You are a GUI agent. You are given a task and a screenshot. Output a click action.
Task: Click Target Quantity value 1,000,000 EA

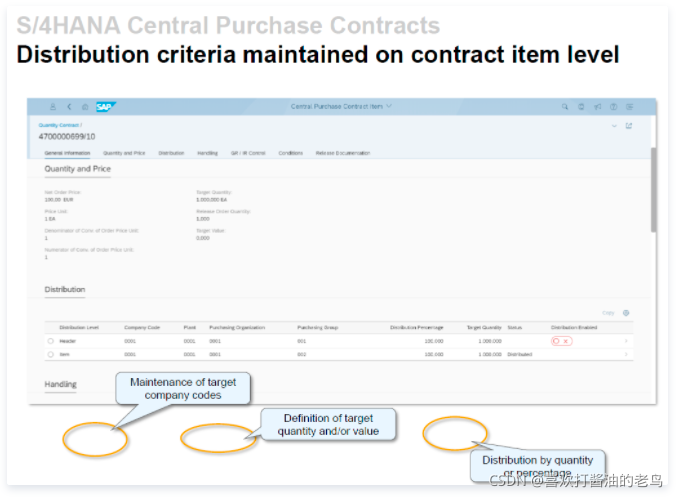click(x=211, y=200)
